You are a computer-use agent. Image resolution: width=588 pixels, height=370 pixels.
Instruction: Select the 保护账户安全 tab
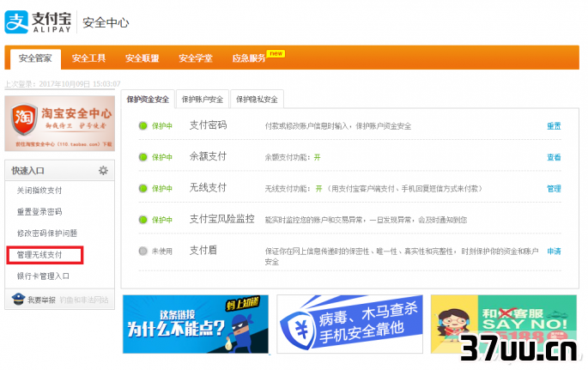point(202,100)
